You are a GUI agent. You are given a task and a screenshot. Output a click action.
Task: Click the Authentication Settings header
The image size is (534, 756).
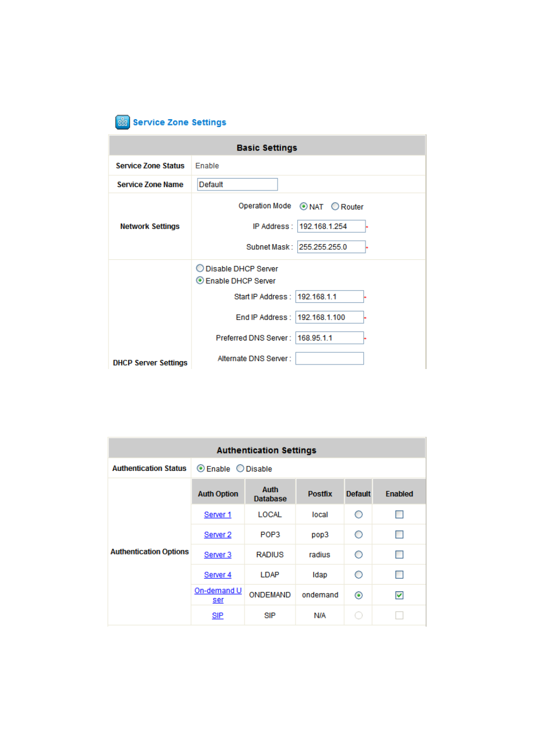(267, 450)
